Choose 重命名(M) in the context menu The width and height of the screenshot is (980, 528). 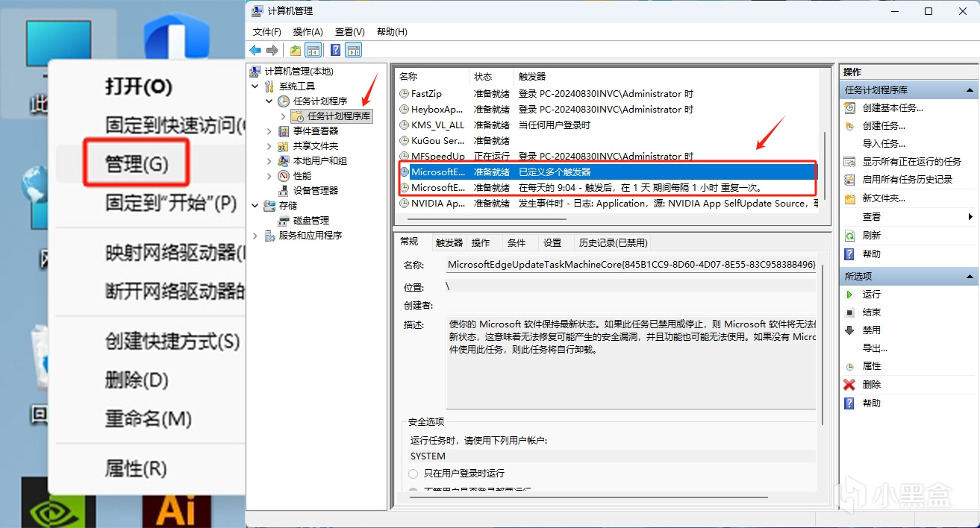148,418
